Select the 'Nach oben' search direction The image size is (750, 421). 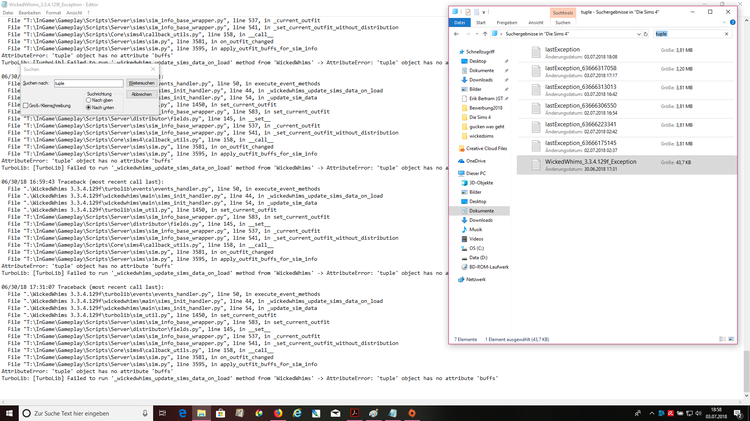tap(88, 100)
